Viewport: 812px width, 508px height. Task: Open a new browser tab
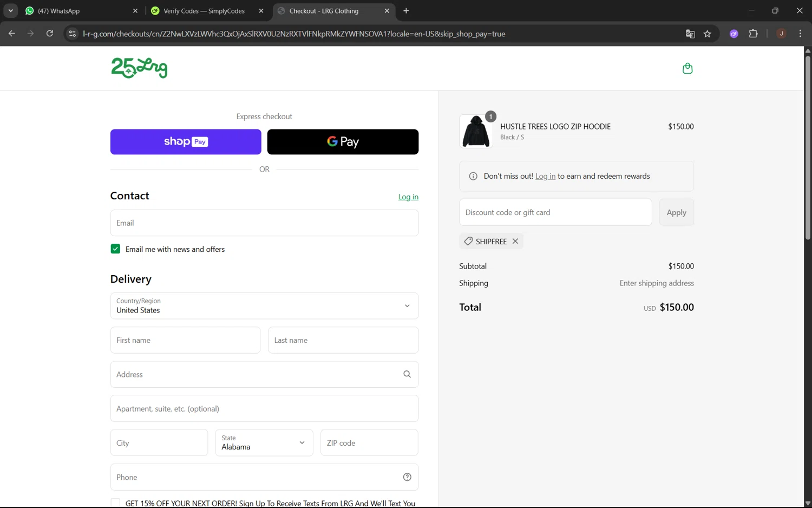pos(406,11)
